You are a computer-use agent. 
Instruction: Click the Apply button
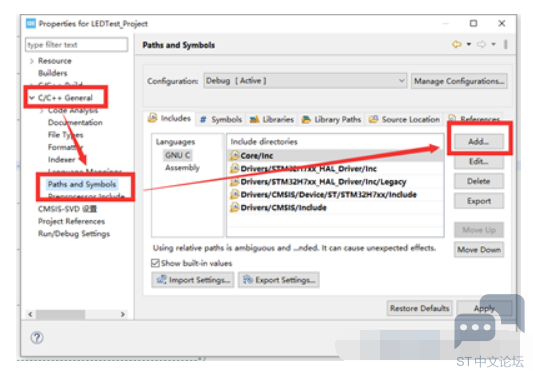(x=484, y=308)
